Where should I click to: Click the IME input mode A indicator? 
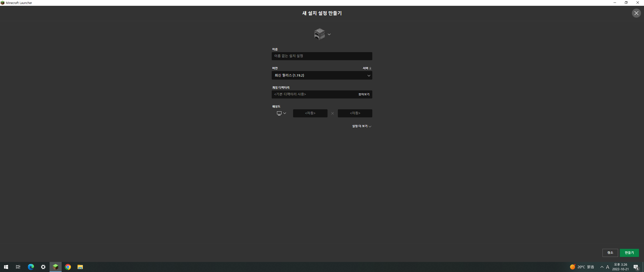pyautogui.click(x=608, y=267)
